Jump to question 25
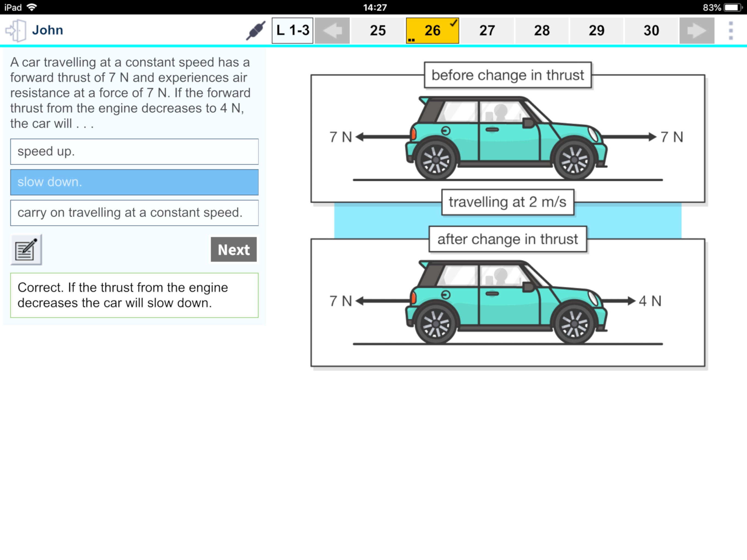The width and height of the screenshot is (747, 560). [x=378, y=30]
